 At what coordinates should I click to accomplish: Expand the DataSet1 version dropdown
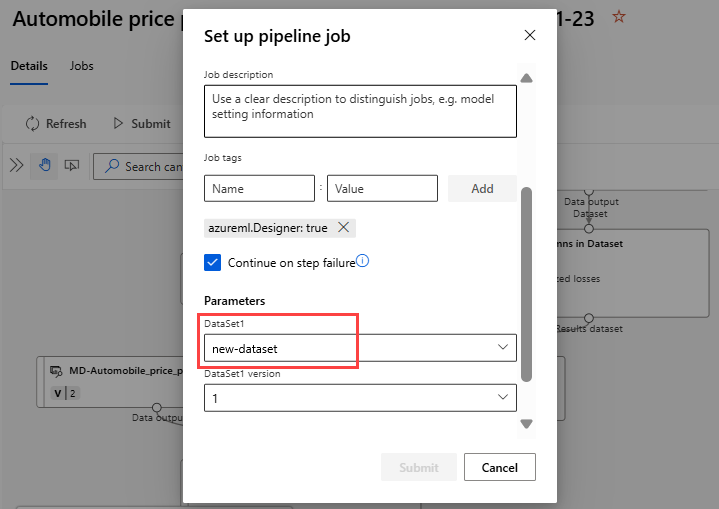tap(360, 397)
